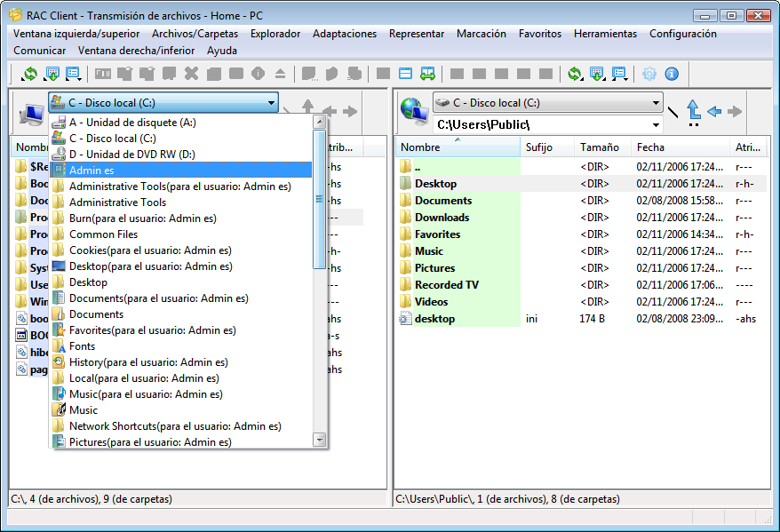Click the local computer monitor icon
This screenshot has height=532, width=780.
(32, 114)
